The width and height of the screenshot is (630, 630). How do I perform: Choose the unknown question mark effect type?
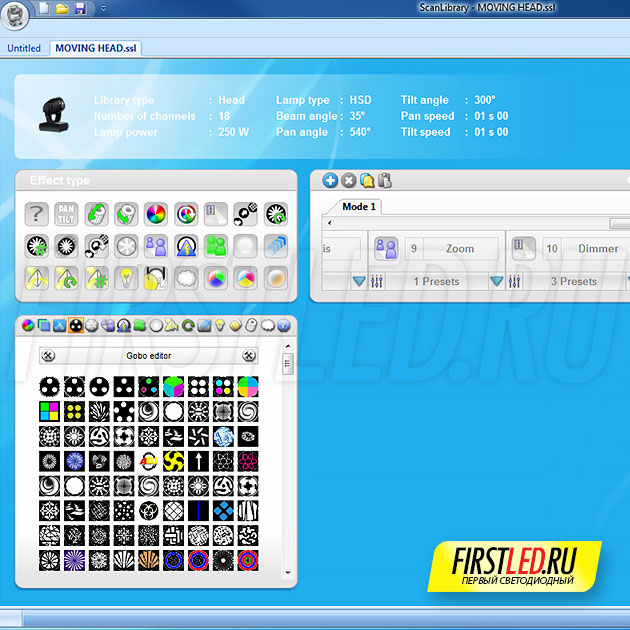37,213
